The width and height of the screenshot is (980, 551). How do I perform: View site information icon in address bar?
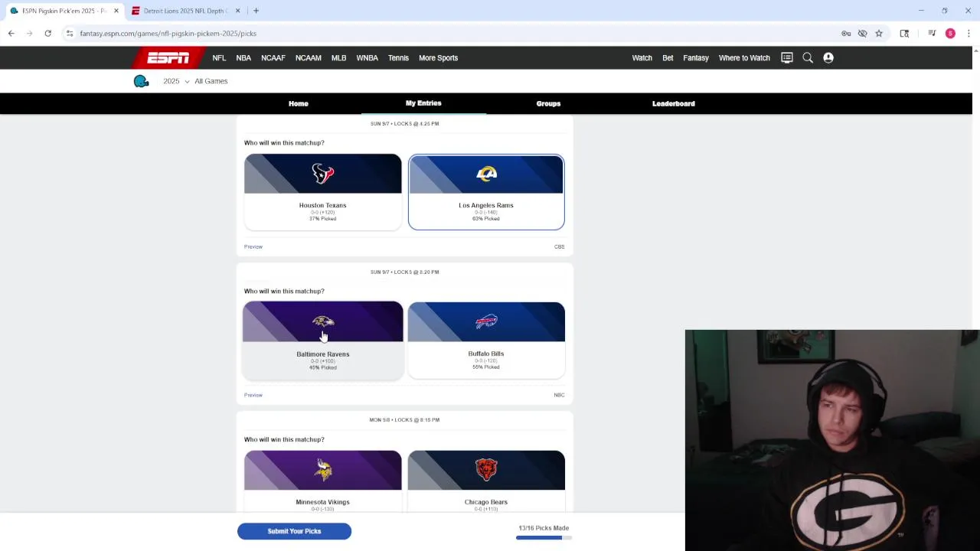70,34
